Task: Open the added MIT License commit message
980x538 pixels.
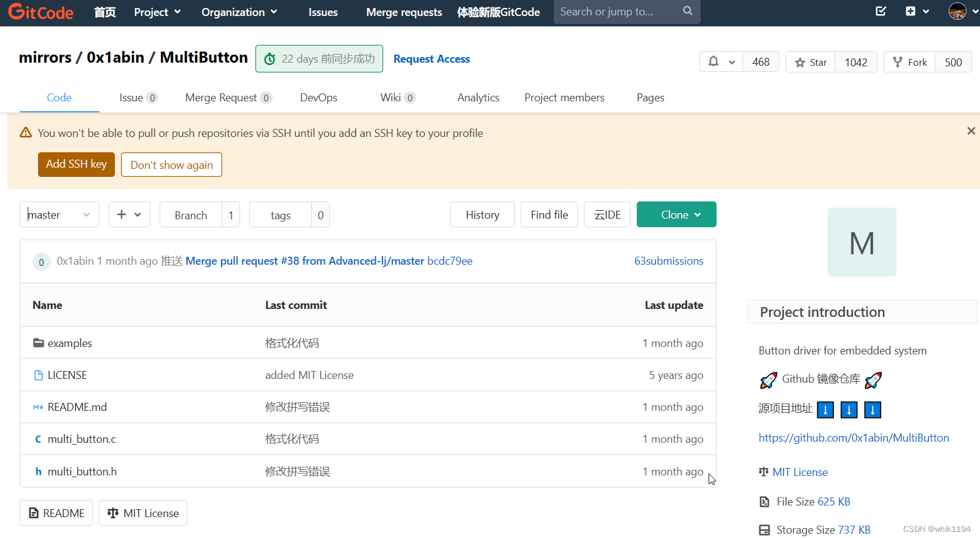Action: pos(309,375)
